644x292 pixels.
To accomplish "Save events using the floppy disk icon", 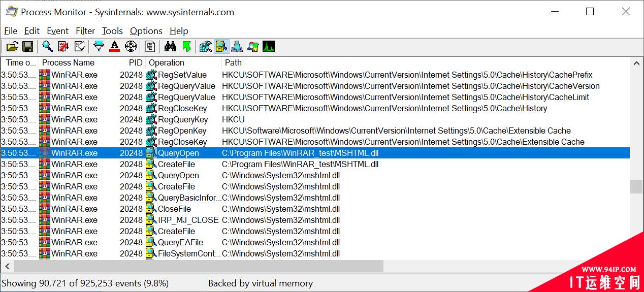I will (x=27, y=47).
